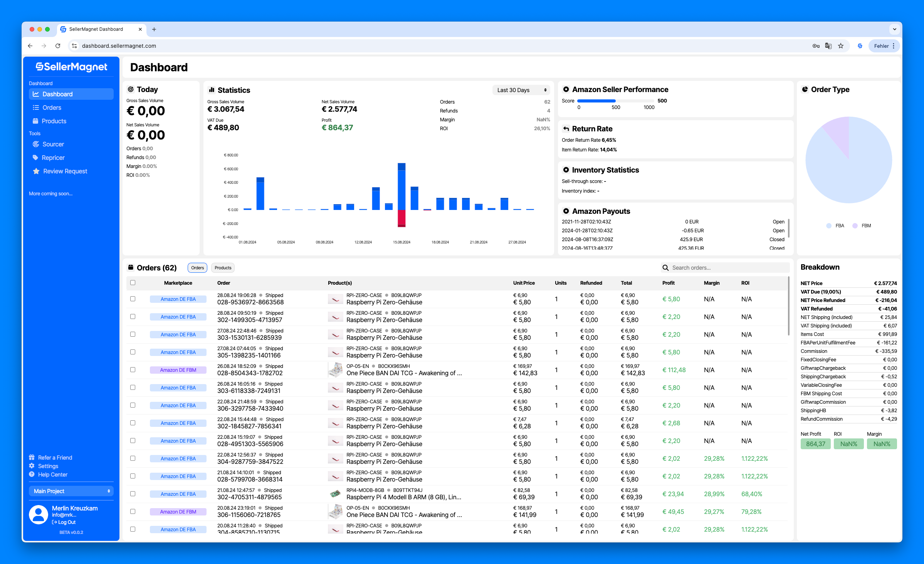Image resolution: width=924 pixels, height=564 pixels.
Task: Check order 306-1156060-7218765 checkbox
Action: pos(133,512)
